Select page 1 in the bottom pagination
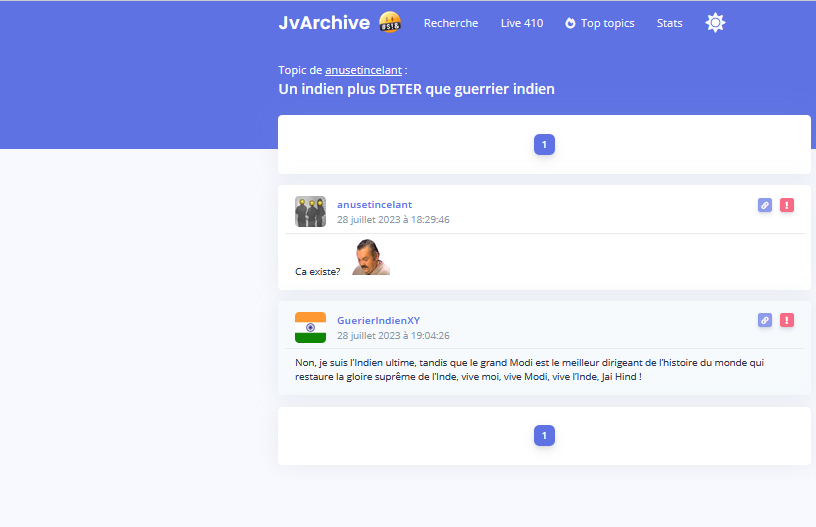 [544, 436]
